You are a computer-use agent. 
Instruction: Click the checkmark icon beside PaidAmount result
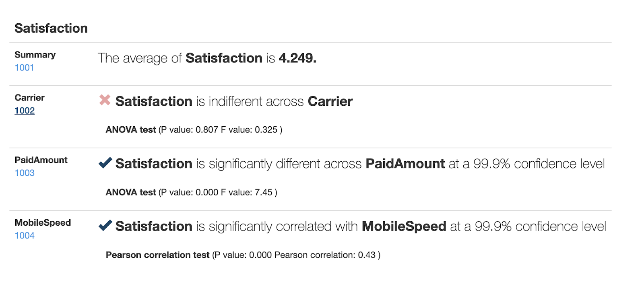[x=105, y=163]
